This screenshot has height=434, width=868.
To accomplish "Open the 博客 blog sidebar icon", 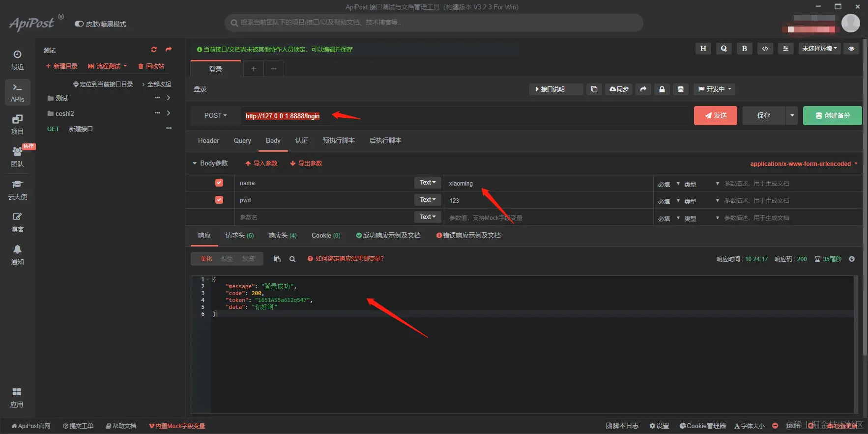I will point(17,222).
